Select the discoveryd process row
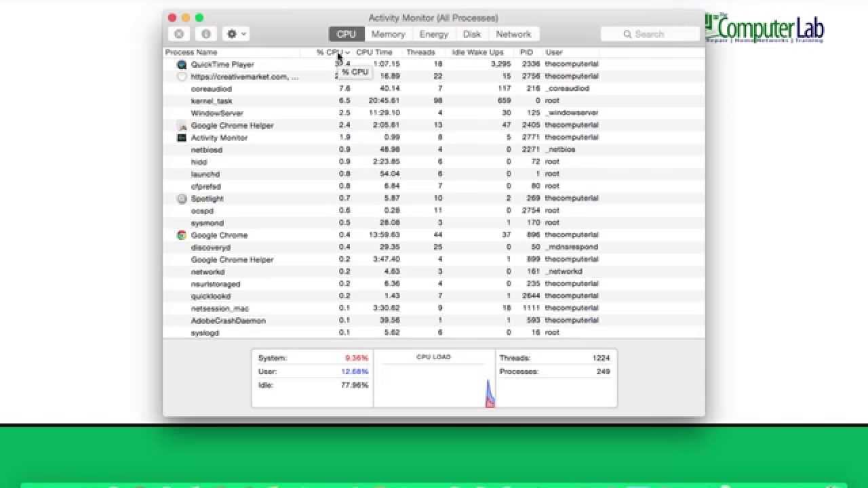Viewport: 868px width, 488px height. point(434,247)
